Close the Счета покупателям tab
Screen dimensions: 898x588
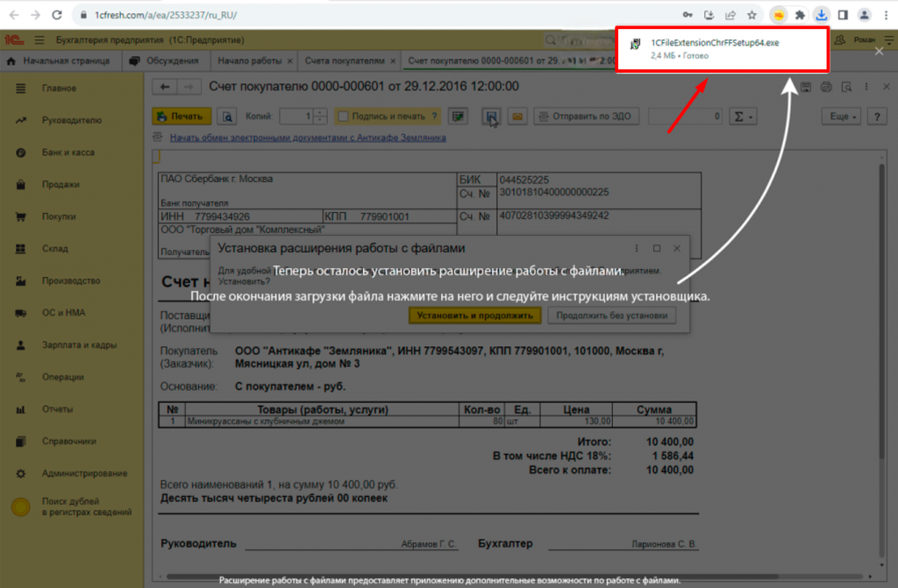coord(393,60)
